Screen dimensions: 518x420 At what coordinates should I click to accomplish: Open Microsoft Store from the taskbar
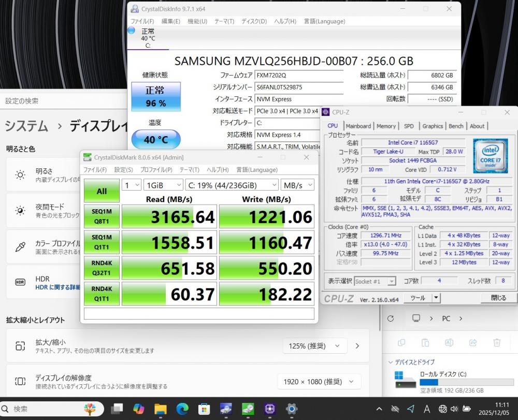[x=204, y=408]
